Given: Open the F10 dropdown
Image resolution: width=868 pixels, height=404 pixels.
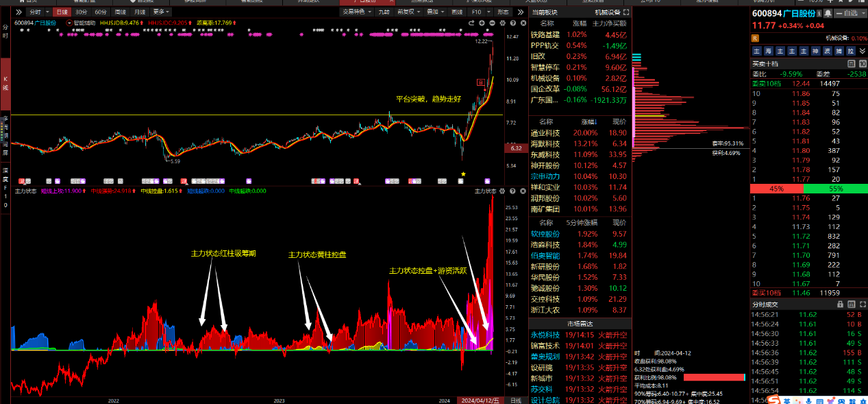Looking at the screenshot, I should [489, 12].
